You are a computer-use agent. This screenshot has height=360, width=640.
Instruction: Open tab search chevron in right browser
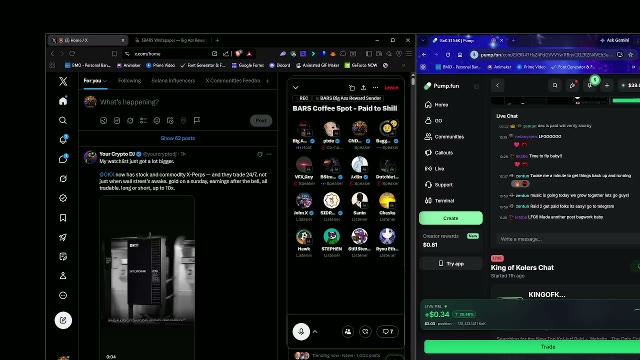[x=423, y=40]
